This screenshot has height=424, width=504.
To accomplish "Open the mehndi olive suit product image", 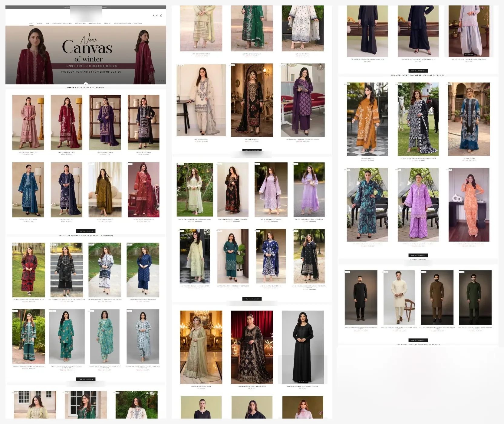I will coord(105,190).
